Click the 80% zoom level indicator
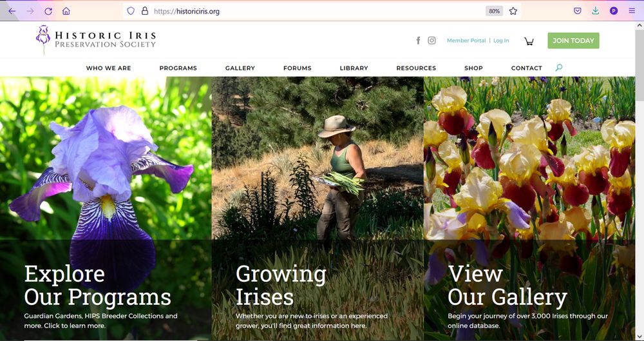The height and width of the screenshot is (341, 644). 494,11
